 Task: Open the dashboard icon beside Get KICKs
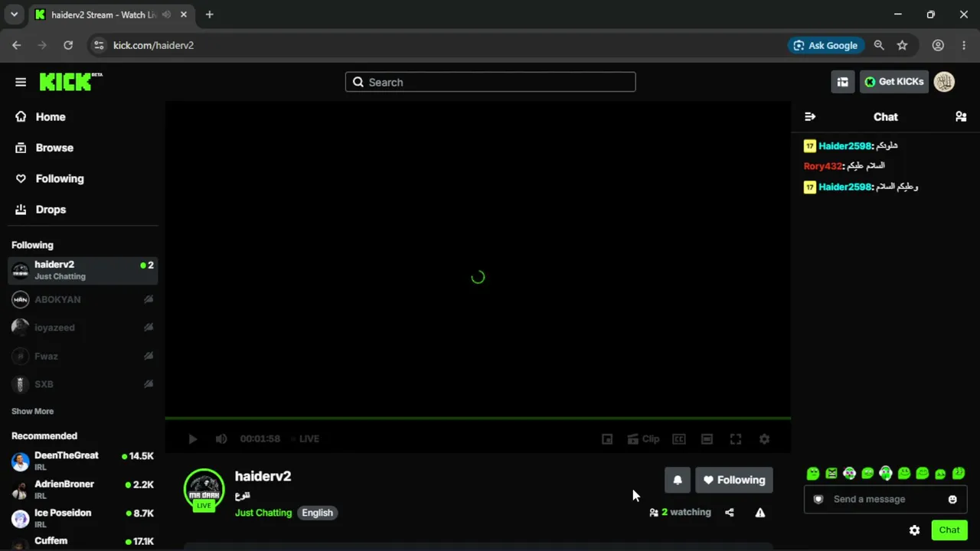(843, 82)
